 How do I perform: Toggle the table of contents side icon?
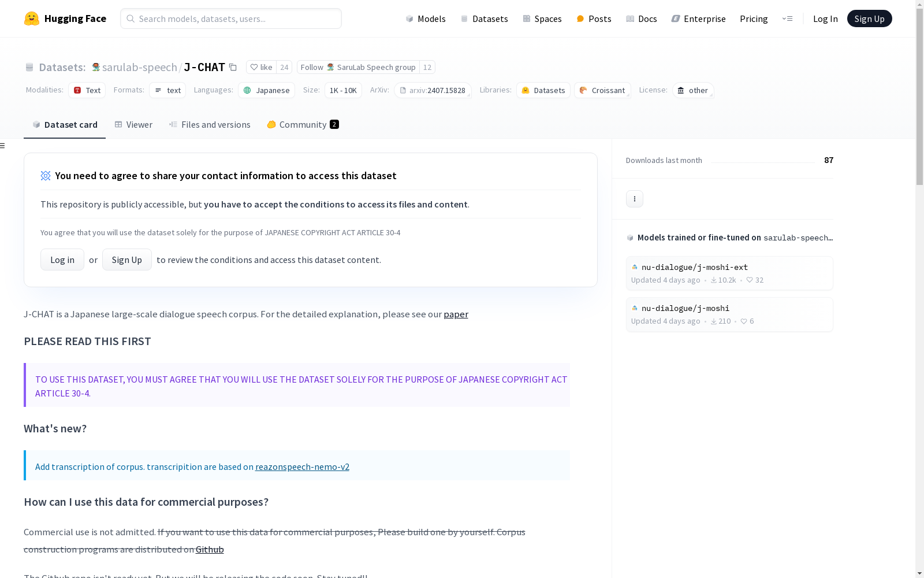[3, 146]
